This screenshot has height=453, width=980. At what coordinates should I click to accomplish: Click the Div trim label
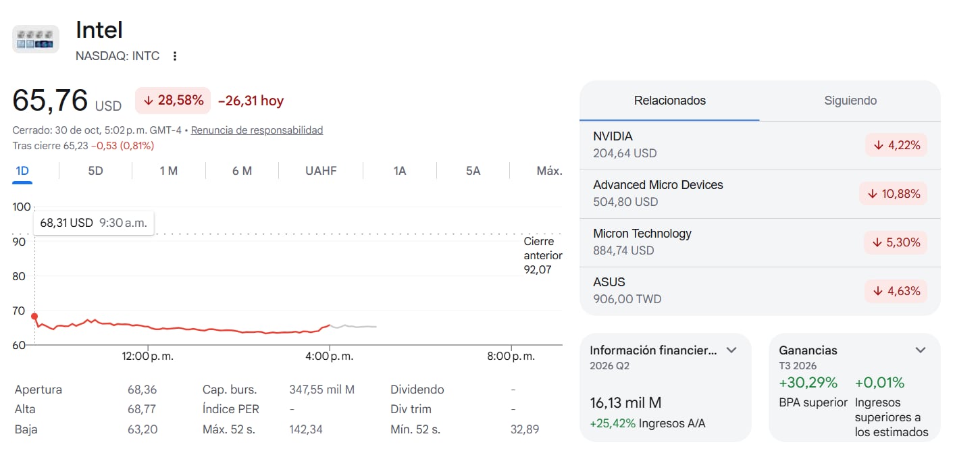[411, 409]
